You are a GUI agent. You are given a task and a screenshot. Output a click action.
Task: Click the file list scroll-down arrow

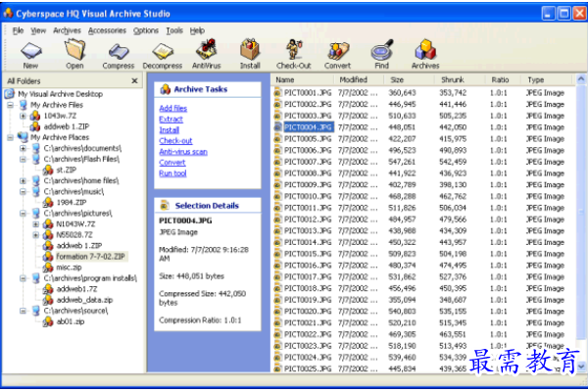click(581, 367)
